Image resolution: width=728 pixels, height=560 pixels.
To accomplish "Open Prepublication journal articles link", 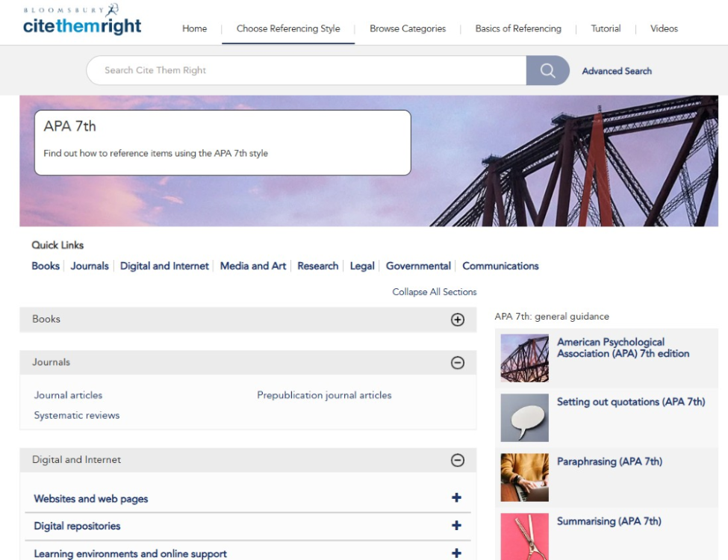I will point(324,395).
